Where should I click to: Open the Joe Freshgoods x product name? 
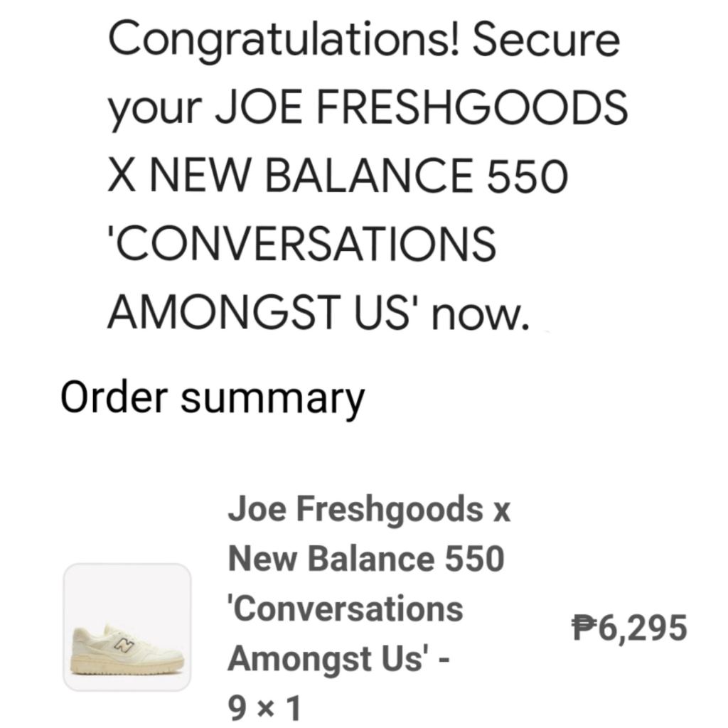click(x=369, y=510)
